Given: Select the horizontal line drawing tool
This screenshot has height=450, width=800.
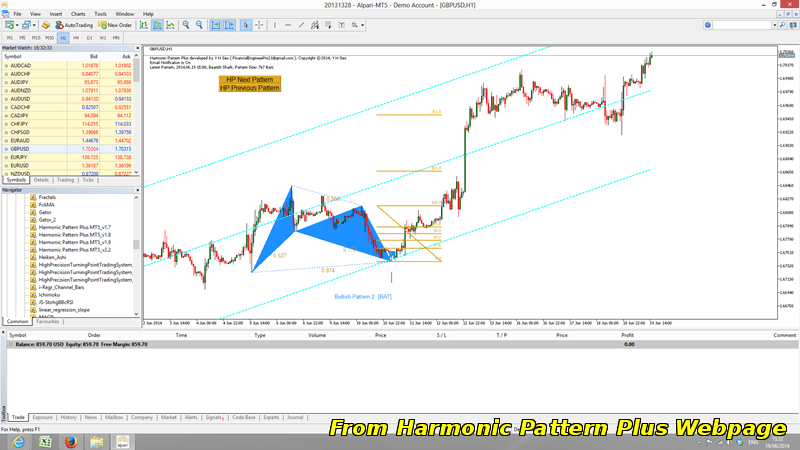Looking at the screenshot, I should click(x=288, y=25).
